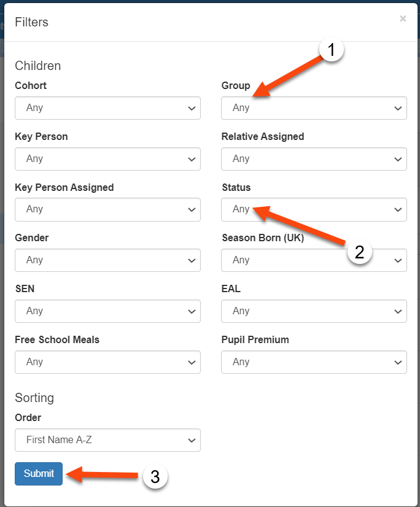Screen dimensions: 420x507
Task: Open the SEN dropdown
Action: [107, 311]
